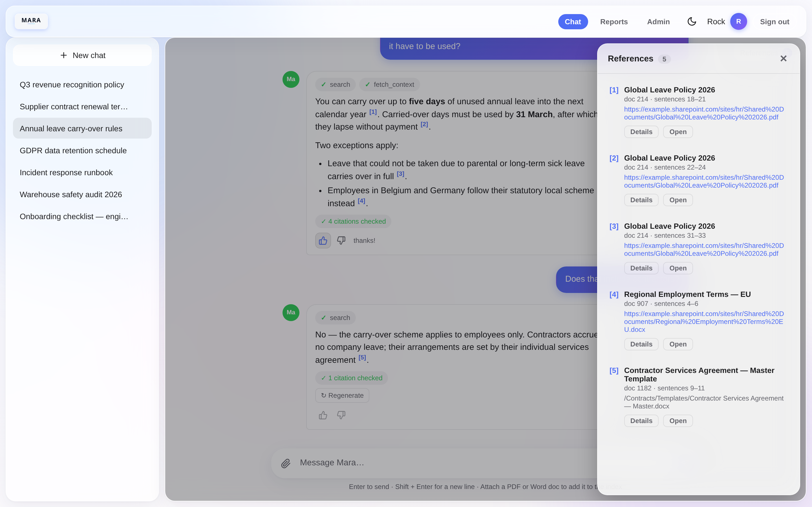This screenshot has height=507, width=812.
Task: Click the MARA logo
Action: 31,21
